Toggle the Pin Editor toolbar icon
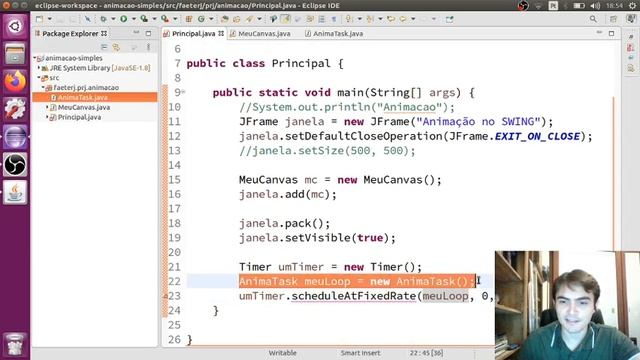 449,19
